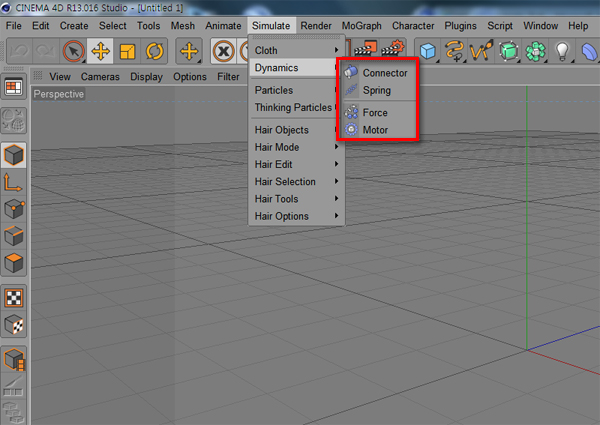Open the MoGraph menu
This screenshot has height=425, width=600.
point(362,26)
